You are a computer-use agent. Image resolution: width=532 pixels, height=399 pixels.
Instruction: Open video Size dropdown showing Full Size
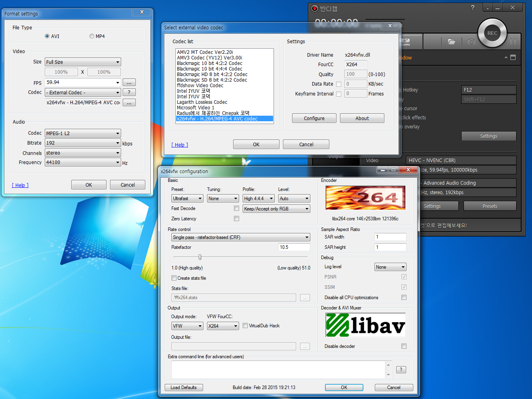pyautogui.click(x=83, y=62)
